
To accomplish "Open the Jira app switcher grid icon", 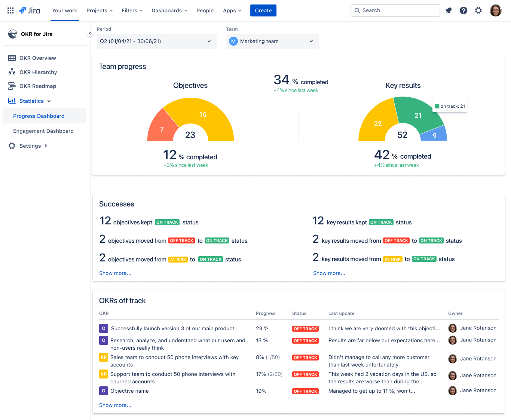I will point(10,10).
